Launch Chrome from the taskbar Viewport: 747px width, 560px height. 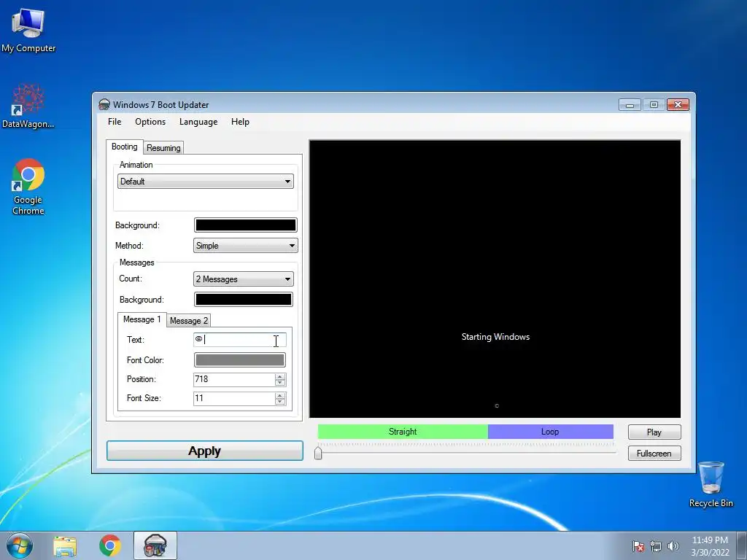click(110, 545)
